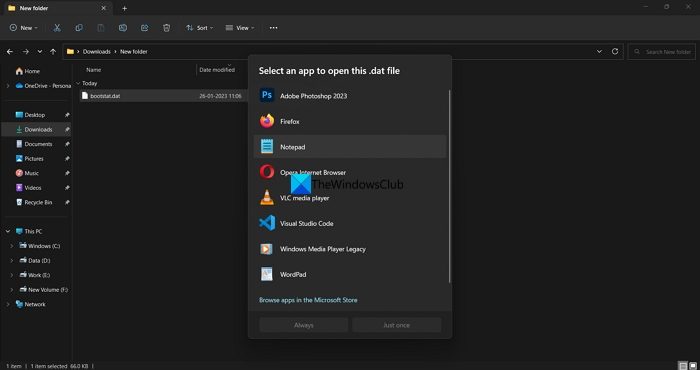
Task: Unpin Desktop using its pin icon
Action: click(67, 115)
